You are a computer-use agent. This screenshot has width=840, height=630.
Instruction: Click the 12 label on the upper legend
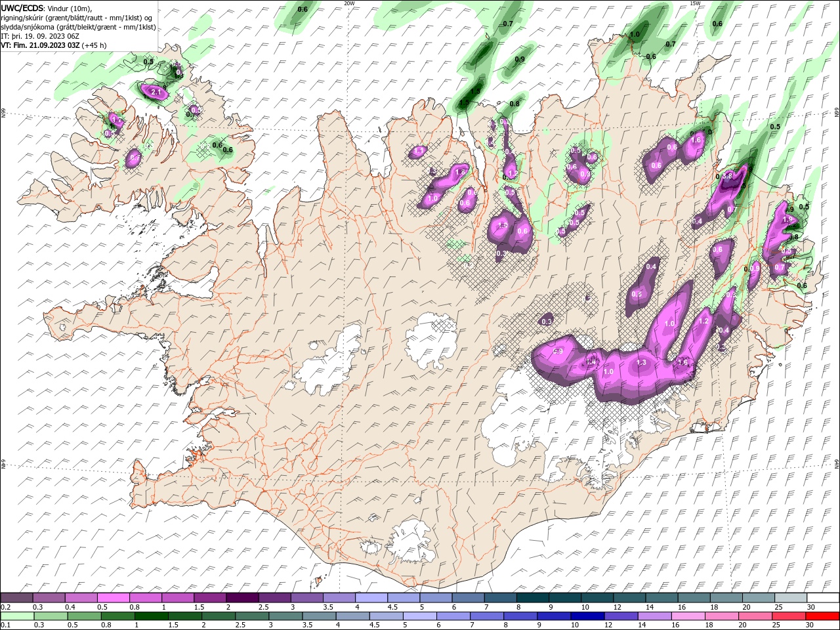[x=618, y=607]
